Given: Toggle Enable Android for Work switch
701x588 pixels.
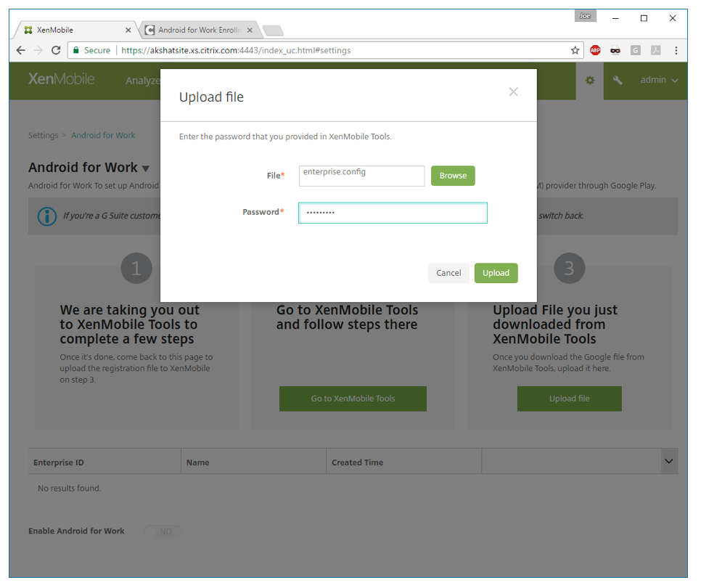Looking at the screenshot, I should click(x=163, y=531).
